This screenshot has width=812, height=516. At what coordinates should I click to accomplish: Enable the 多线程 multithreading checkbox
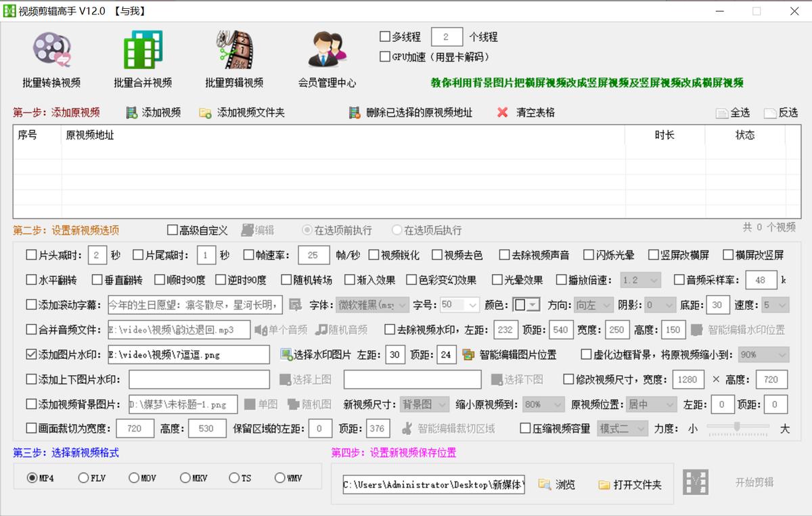(x=384, y=37)
